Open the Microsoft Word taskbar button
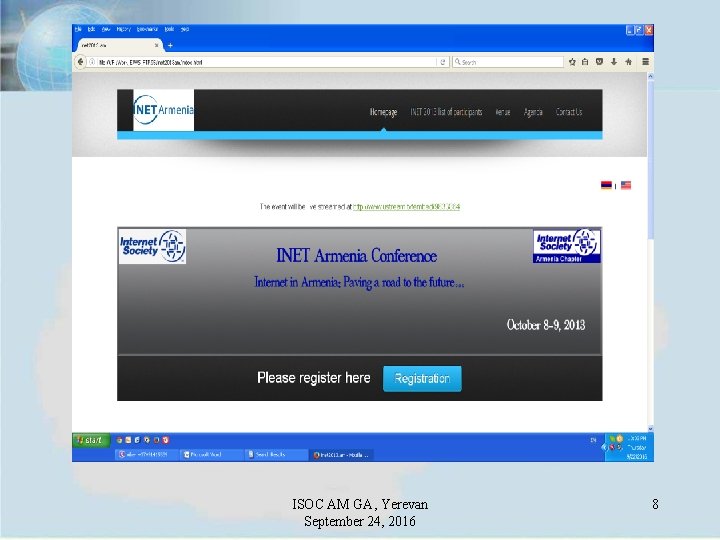The height and width of the screenshot is (540, 720). pyautogui.click(x=211, y=455)
